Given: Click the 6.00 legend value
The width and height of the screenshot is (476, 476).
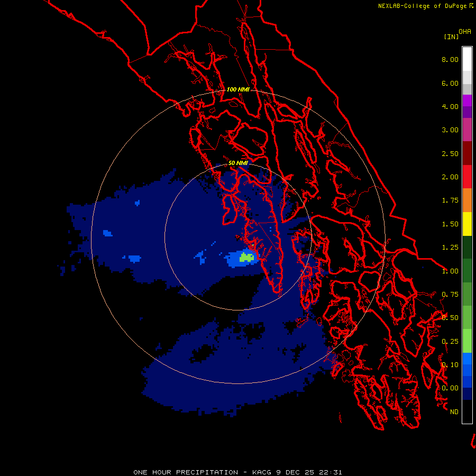Looking at the screenshot, I should click(450, 83).
